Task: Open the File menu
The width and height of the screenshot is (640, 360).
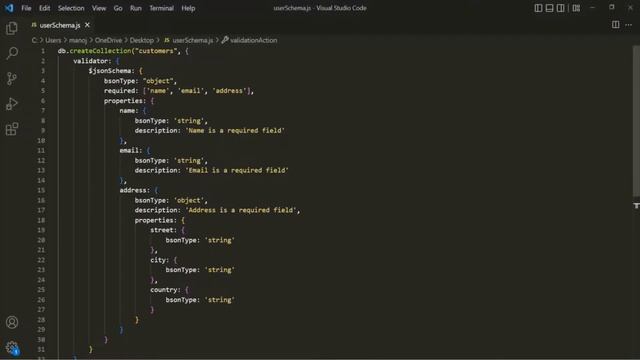Action: [x=26, y=8]
